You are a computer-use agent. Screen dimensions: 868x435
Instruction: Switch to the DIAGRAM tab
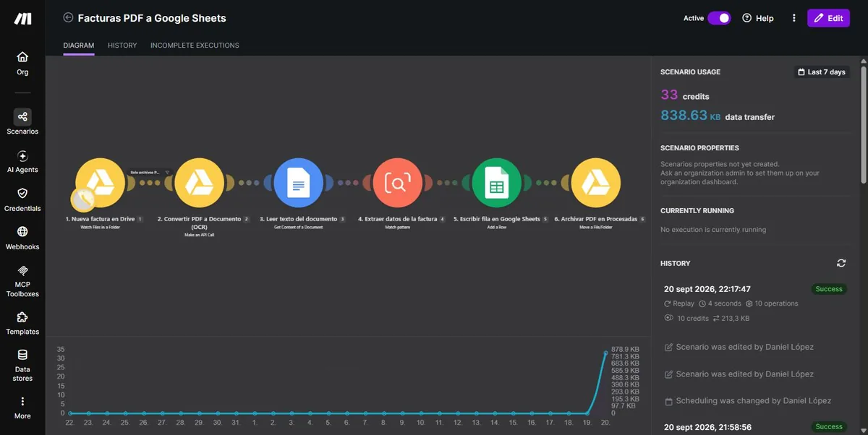point(79,46)
